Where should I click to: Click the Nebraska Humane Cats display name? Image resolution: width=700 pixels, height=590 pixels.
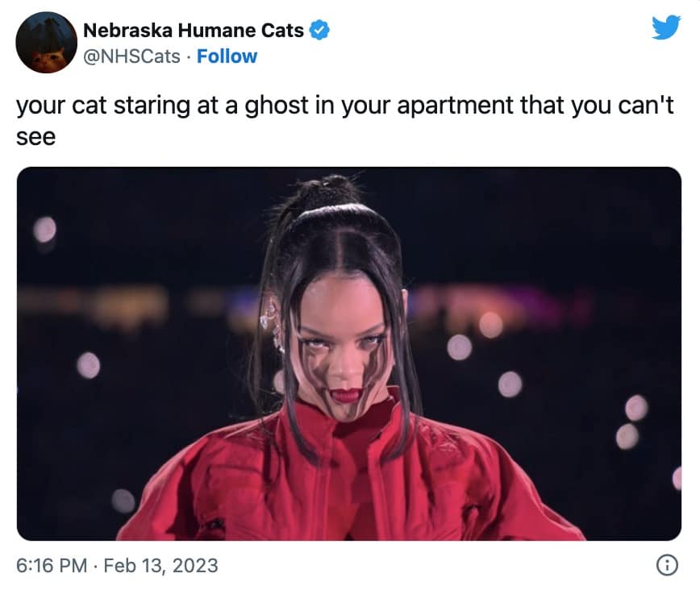(x=194, y=31)
